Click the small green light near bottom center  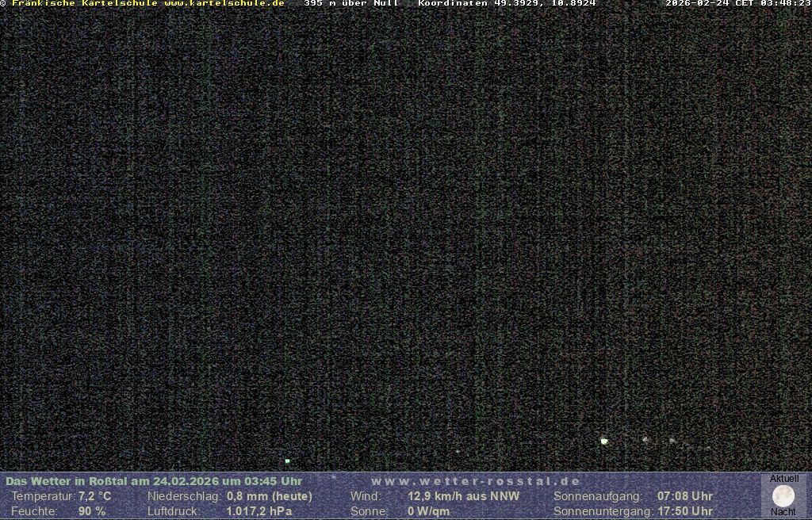tap(287, 461)
